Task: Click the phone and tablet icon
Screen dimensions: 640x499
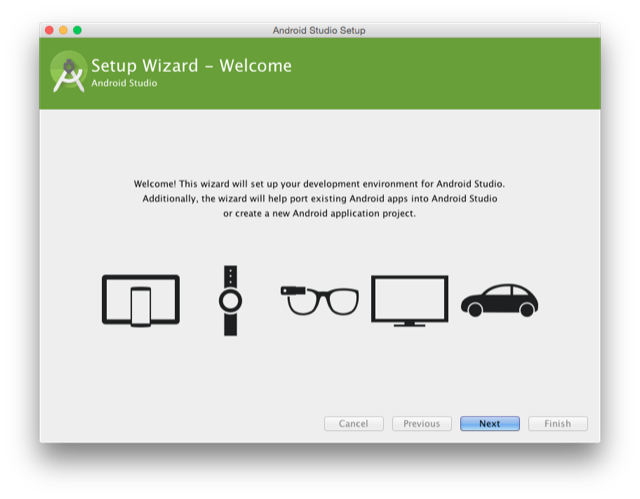Action: (x=141, y=301)
